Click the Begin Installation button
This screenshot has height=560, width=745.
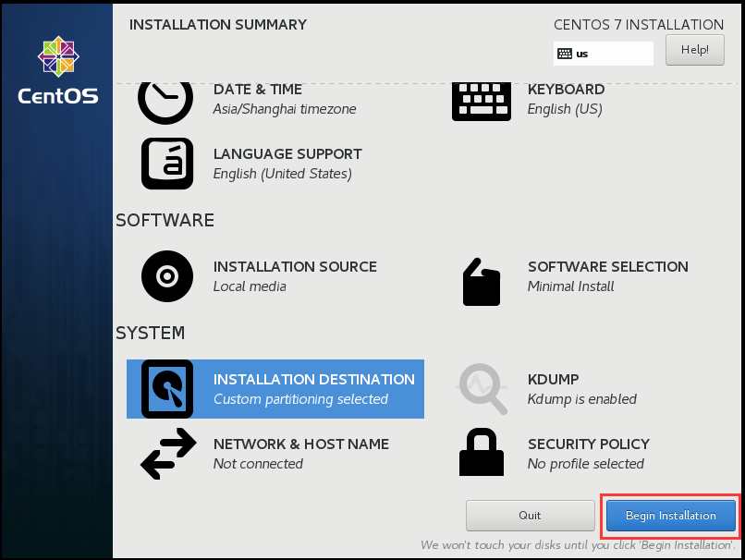click(x=671, y=516)
